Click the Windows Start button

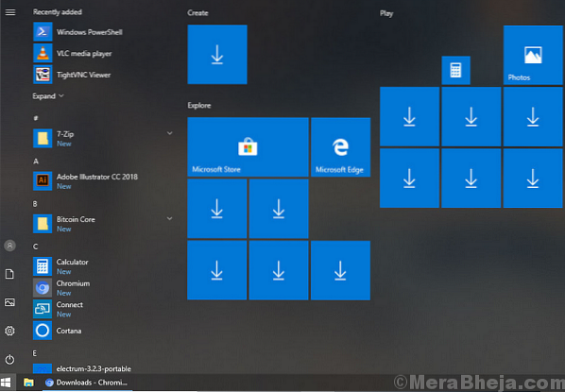(x=6, y=383)
